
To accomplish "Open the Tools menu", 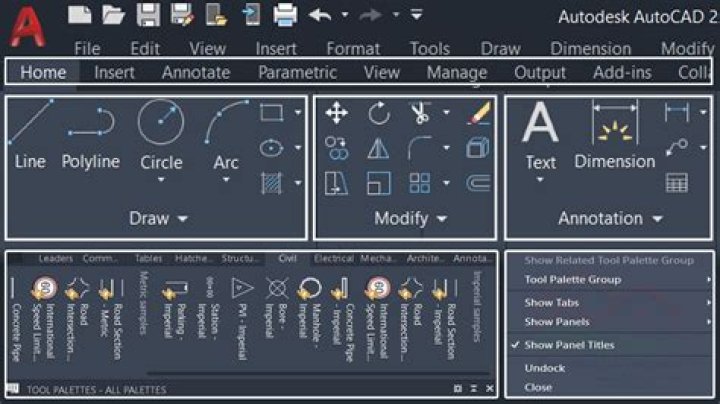I will (430, 49).
